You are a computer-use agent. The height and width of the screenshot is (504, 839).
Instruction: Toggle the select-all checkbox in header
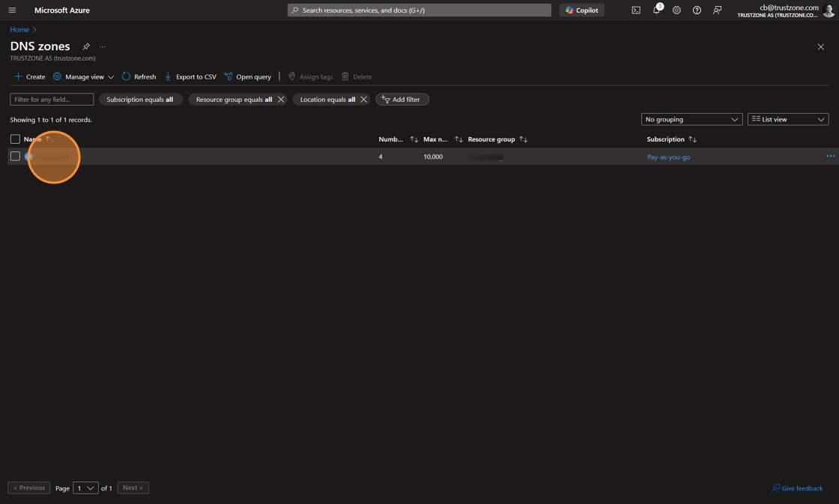(x=15, y=139)
